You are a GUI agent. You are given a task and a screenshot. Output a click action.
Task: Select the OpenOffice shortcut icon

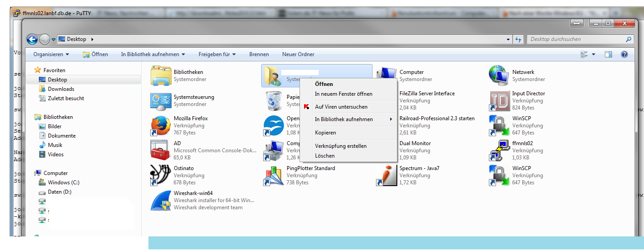pyautogui.click(x=274, y=126)
